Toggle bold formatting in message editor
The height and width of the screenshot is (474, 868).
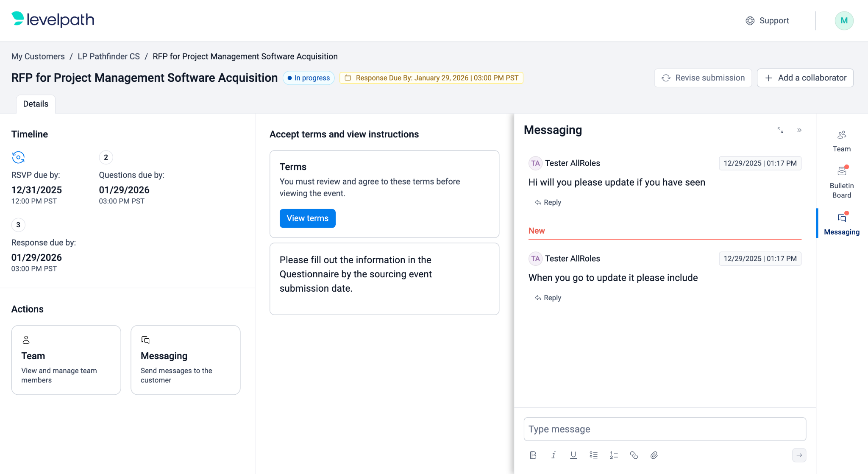(533, 455)
